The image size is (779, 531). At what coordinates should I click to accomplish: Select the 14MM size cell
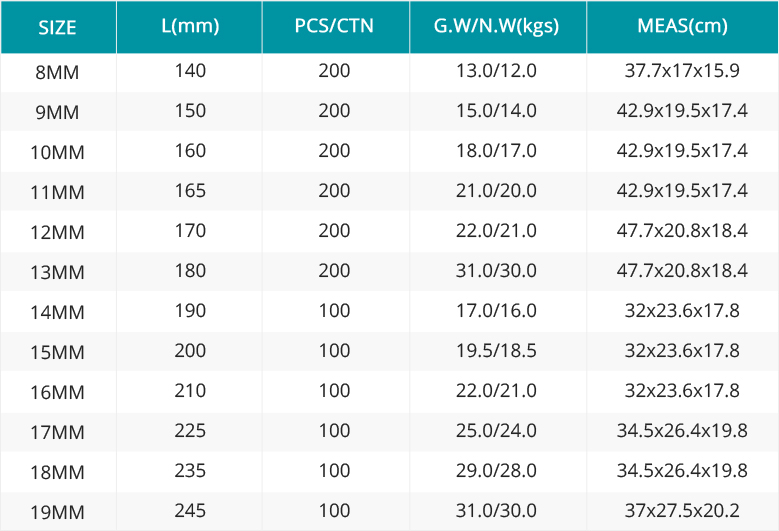click(57, 312)
